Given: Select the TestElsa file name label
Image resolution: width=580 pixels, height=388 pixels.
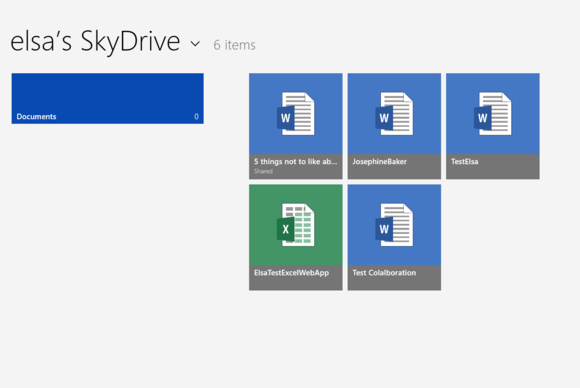Looking at the screenshot, I should pyautogui.click(x=465, y=162).
